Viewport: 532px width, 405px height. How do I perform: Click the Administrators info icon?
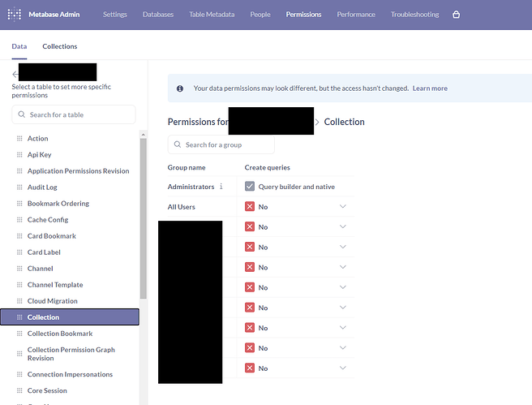pos(221,187)
